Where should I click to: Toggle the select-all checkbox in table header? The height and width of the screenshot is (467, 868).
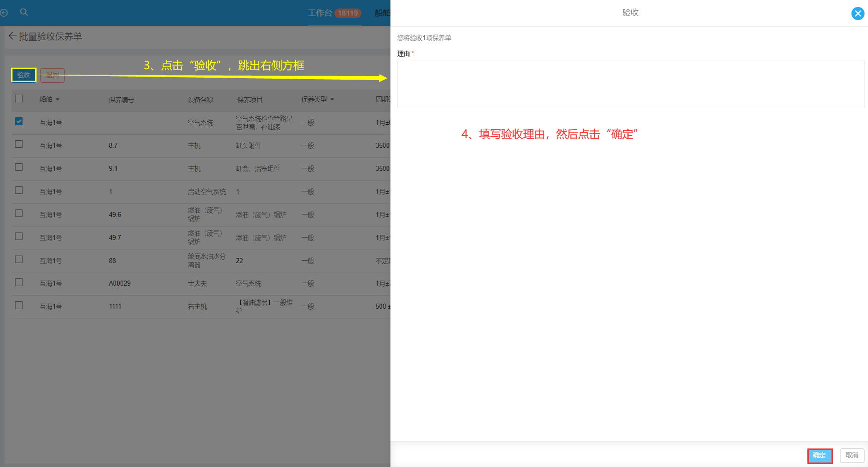[19, 99]
